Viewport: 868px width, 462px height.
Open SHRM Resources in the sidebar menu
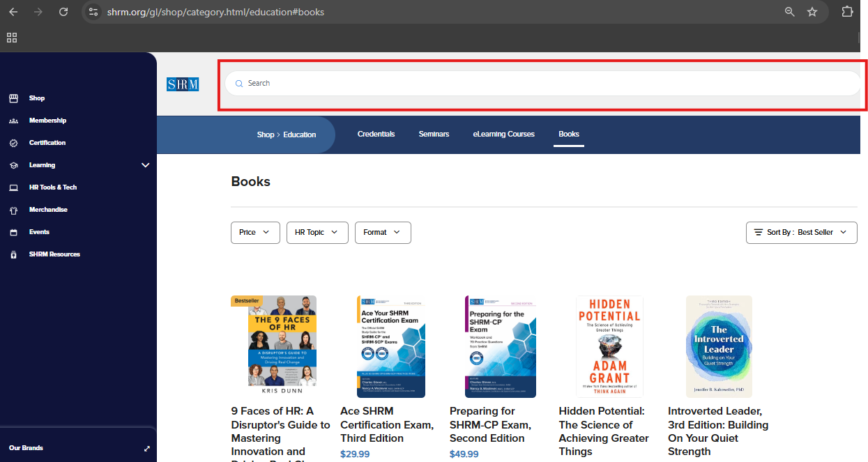pyautogui.click(x=54, y=254)
